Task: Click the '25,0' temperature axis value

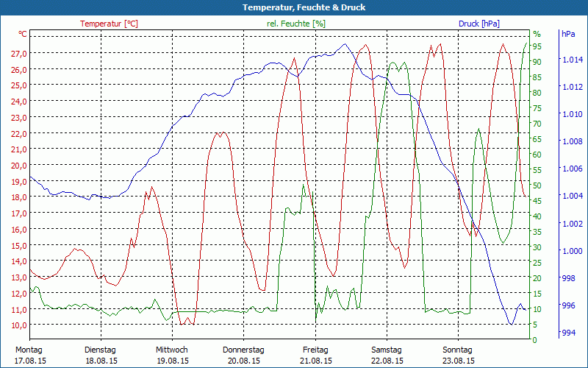Action: tap(19, 85)
